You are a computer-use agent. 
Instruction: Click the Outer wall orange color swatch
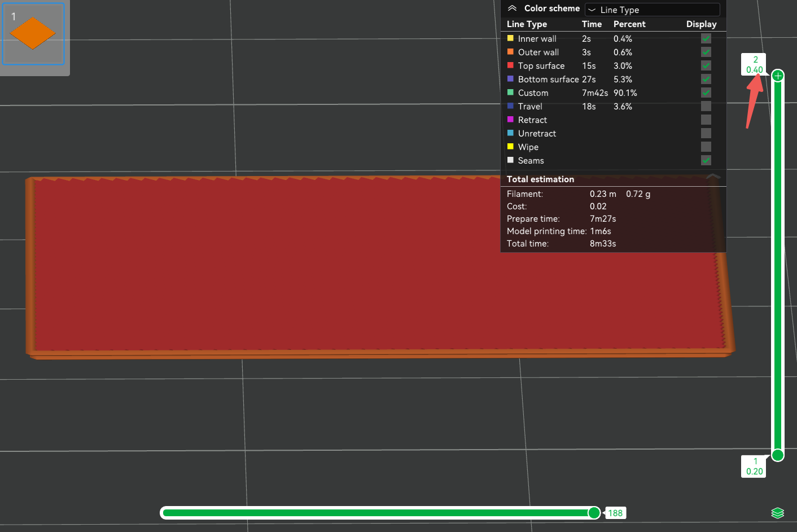[510, 52]
